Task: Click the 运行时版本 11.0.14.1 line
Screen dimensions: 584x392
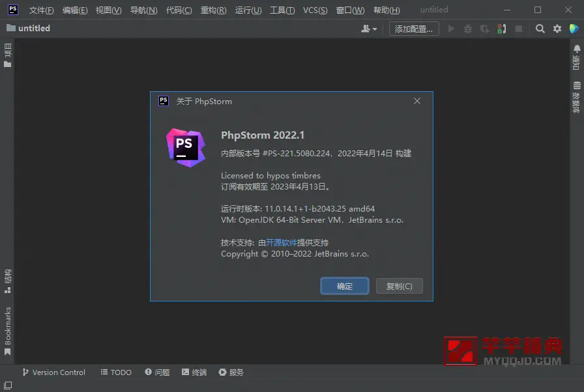Action: coord(298,208)
